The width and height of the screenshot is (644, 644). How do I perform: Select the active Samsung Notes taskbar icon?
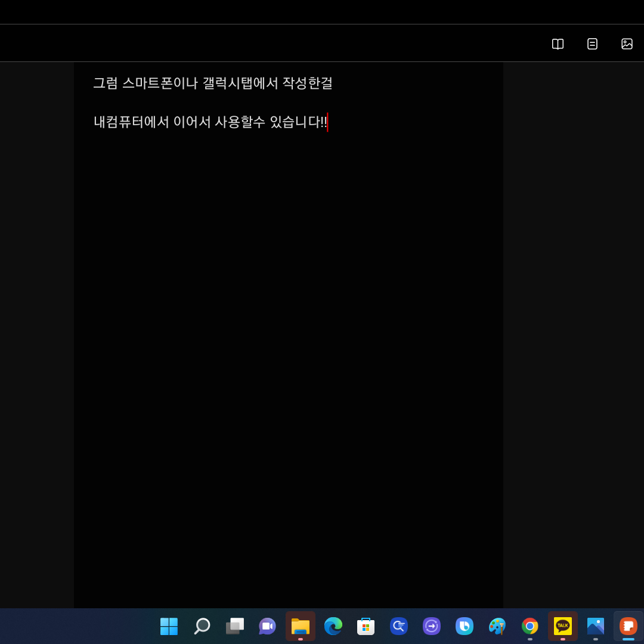coord(627,627)
